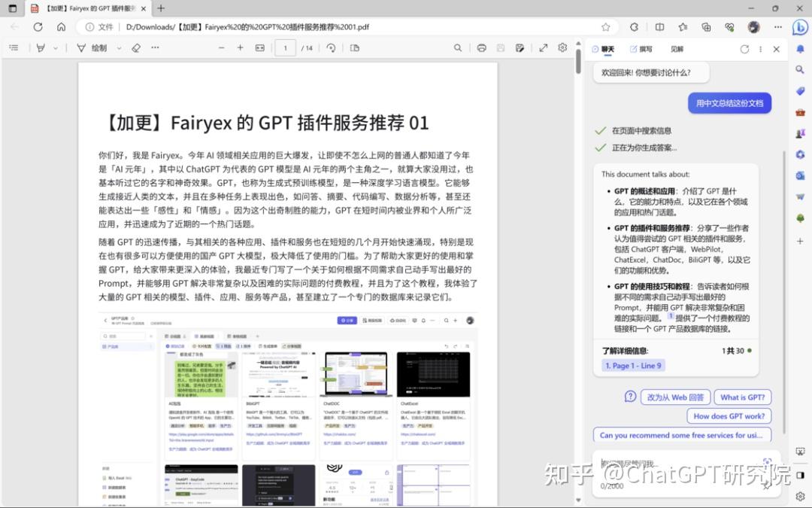
Task: Enter PDF full screen mode
Action: pyautogui.click(x=544, y=47)
